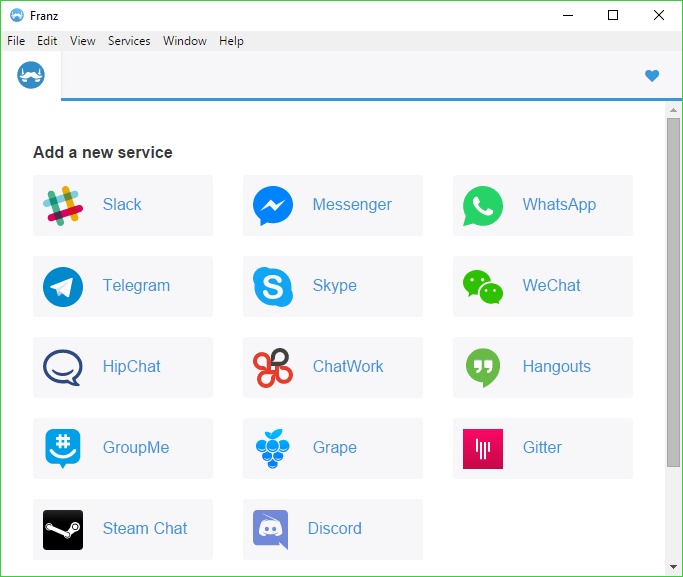Viewport: 683px width, 577px height.
Task: Select the Discord service label
Action: point(335,528)
